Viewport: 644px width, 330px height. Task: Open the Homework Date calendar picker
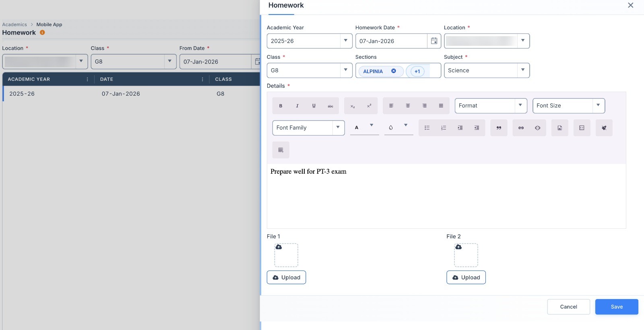click(434, 41)
